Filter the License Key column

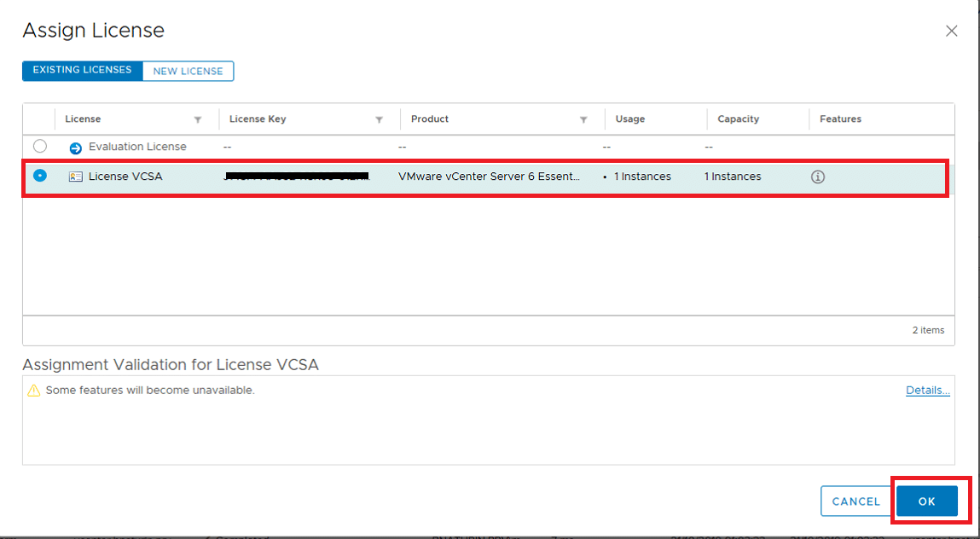click(379, 119)
